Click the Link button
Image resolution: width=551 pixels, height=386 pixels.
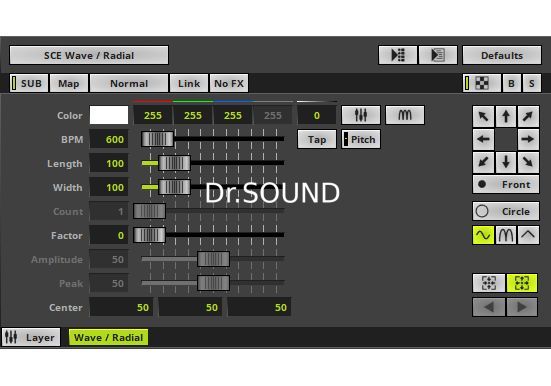[x=189, y=83]
